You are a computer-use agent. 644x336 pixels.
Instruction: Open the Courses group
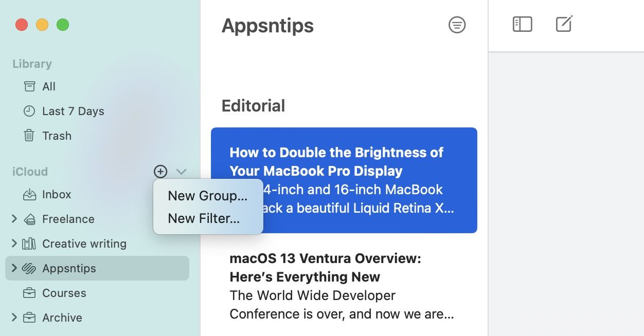(64, 293)
